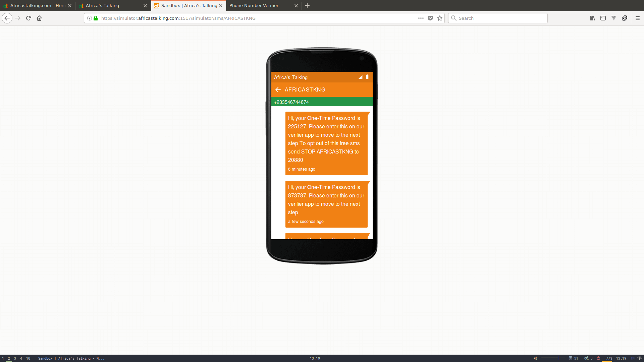Close the Africa's Talking tab
644x362 pixels.
pos(145,6)
